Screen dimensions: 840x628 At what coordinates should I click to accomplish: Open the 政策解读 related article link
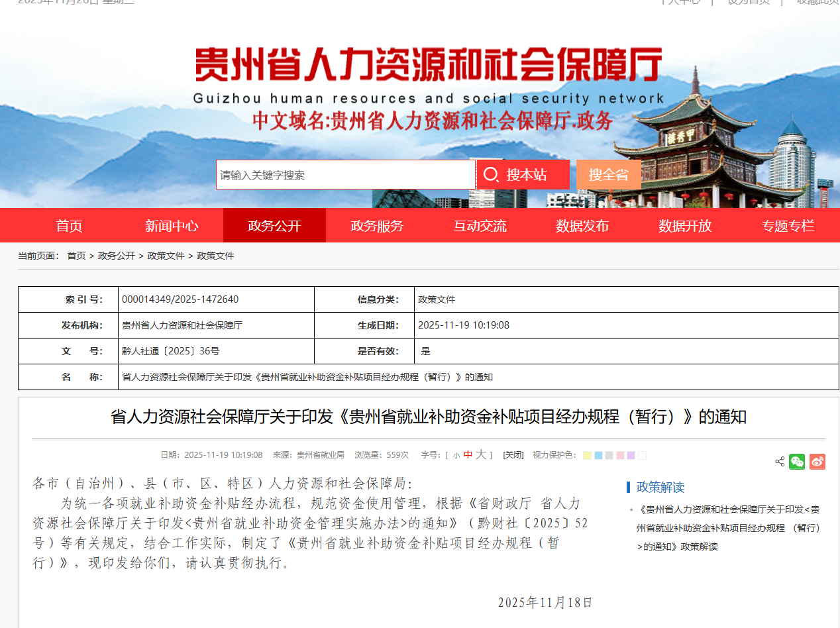point(729,528)
